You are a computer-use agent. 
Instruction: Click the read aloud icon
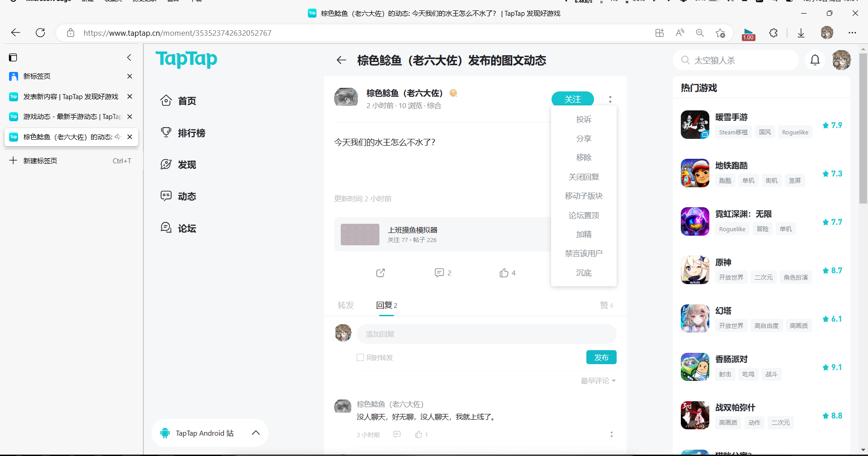pos(680,33)
